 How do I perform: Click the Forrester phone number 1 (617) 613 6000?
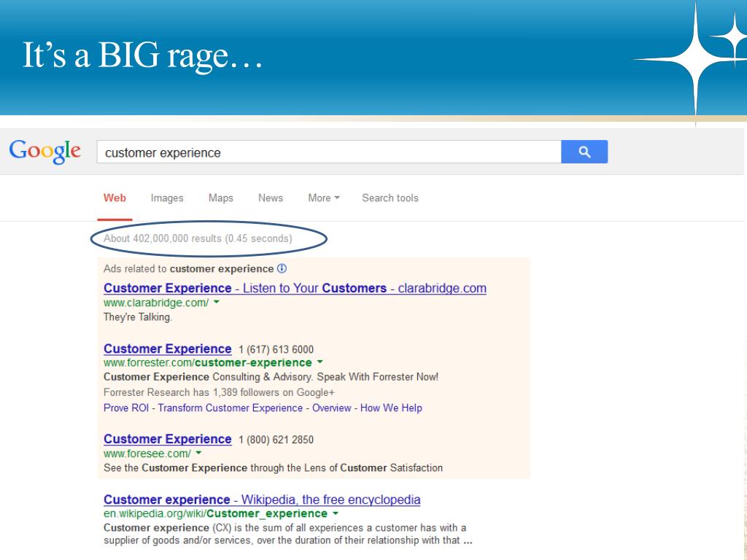276,349
